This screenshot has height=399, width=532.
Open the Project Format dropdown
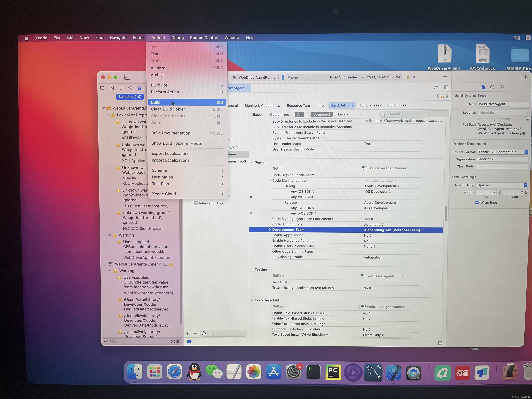pyautogui.click(x=503, y=152)
